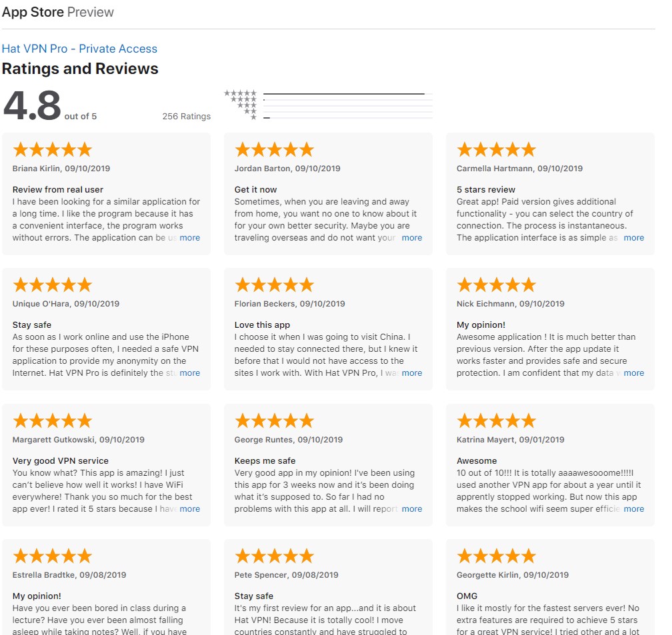Click the star rating above Katrina Mayert
This screenshot has width=672, height=635.
tap(496, 420)
